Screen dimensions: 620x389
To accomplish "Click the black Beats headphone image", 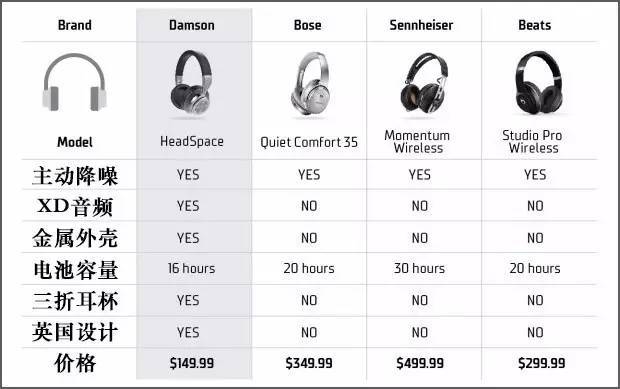I will tap(539, 82).
